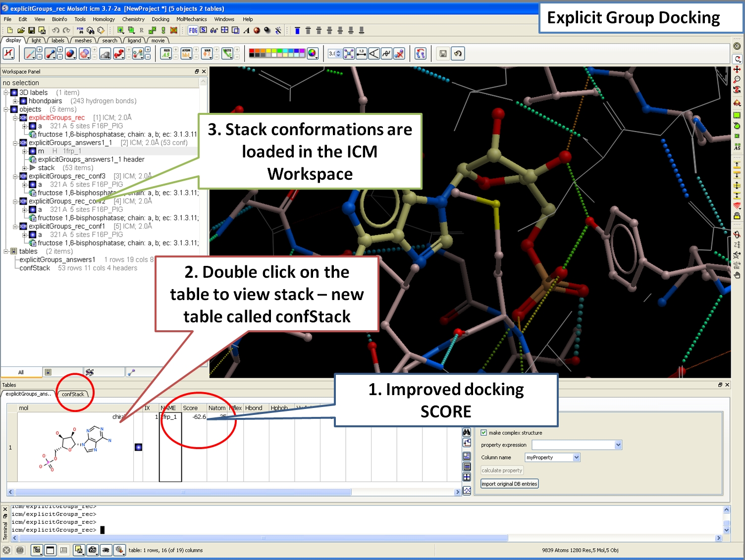Image resolution: width=745 pixels, height=560 pixels.
Task: Click the molecular surface (skin) display icon
Action: pyautogui.click(x=105, y=53)
